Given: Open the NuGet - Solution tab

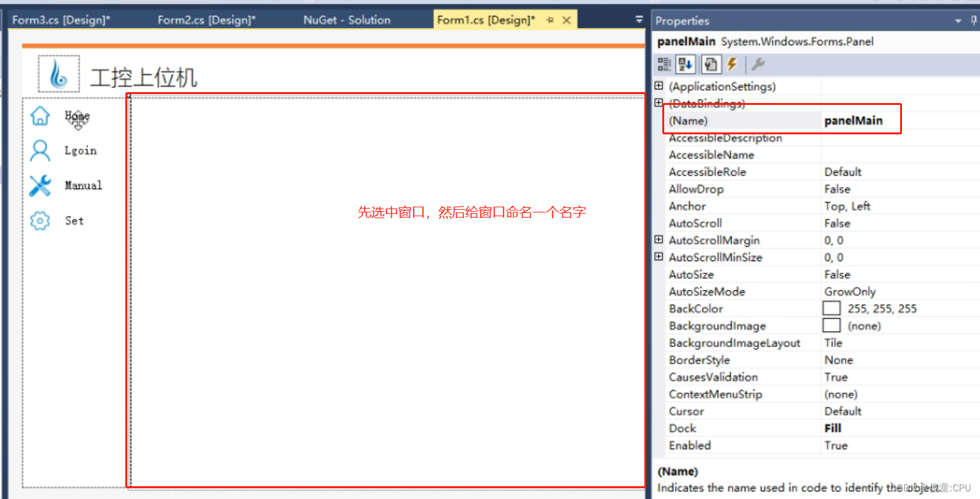Looking at the screenshot, I should coord(347,20).
